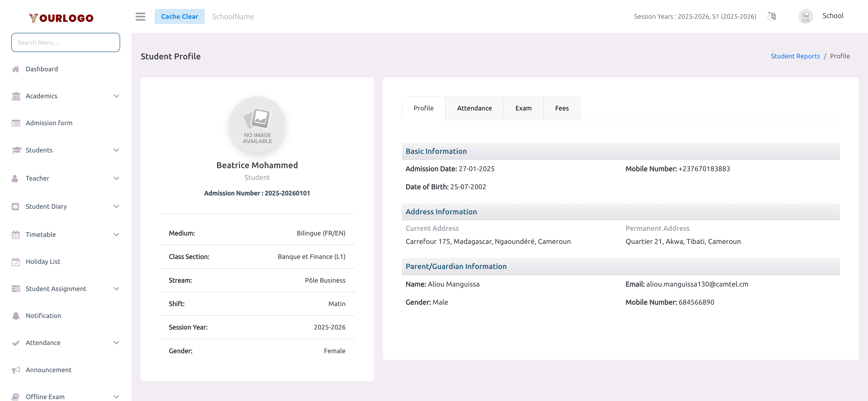The height and width of the screenshot is (401, 868).
Task: Open the language translation icon in the header
Action: coord(771,16)
